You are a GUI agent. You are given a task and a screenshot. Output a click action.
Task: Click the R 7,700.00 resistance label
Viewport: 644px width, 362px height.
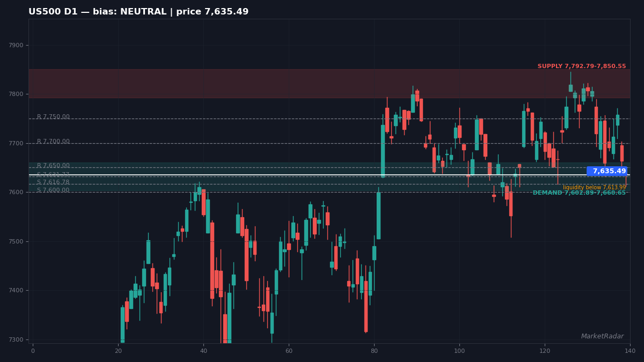coord(53,142)
